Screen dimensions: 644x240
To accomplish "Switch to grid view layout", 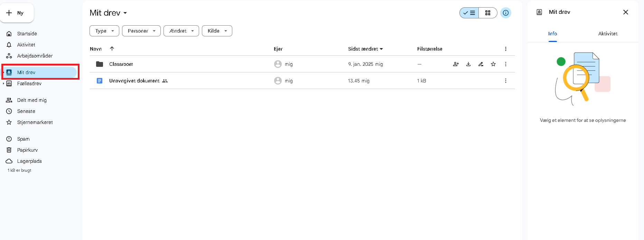I will click(x=487, y=13).
